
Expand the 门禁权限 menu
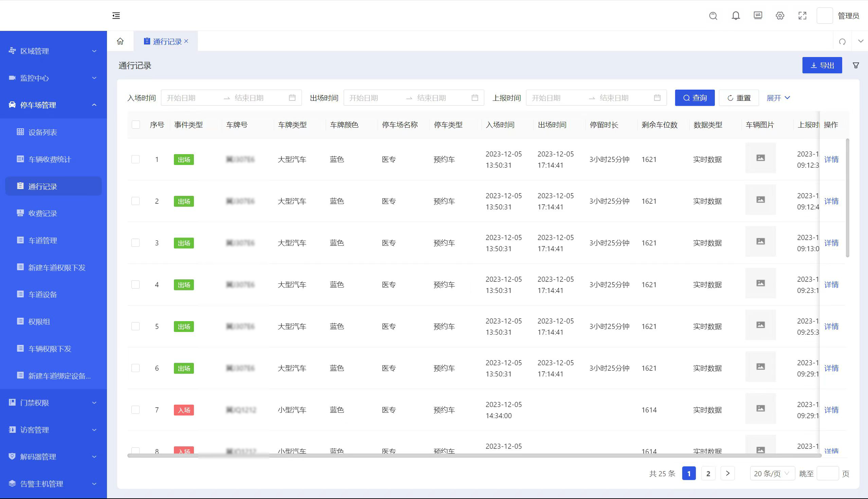[x=53, y=402]
